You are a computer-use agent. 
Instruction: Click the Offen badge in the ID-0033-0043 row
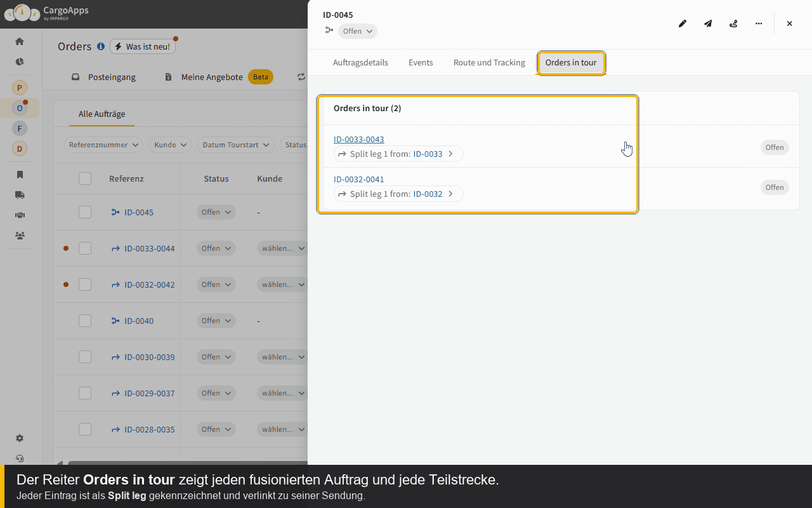pyautogui.click(x=775, y=147)
